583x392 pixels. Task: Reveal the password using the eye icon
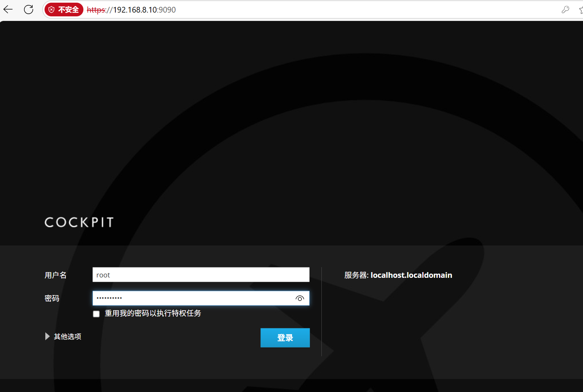[x=300, y=298]
